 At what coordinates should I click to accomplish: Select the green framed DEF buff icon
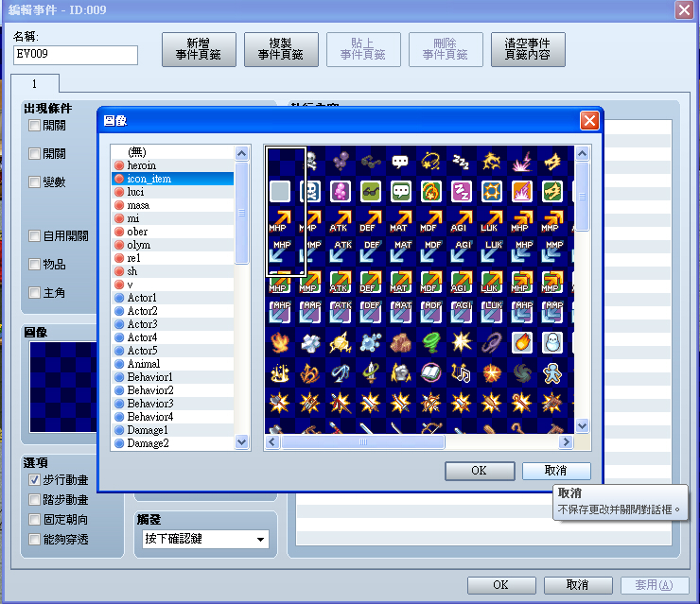coord(371,282)
